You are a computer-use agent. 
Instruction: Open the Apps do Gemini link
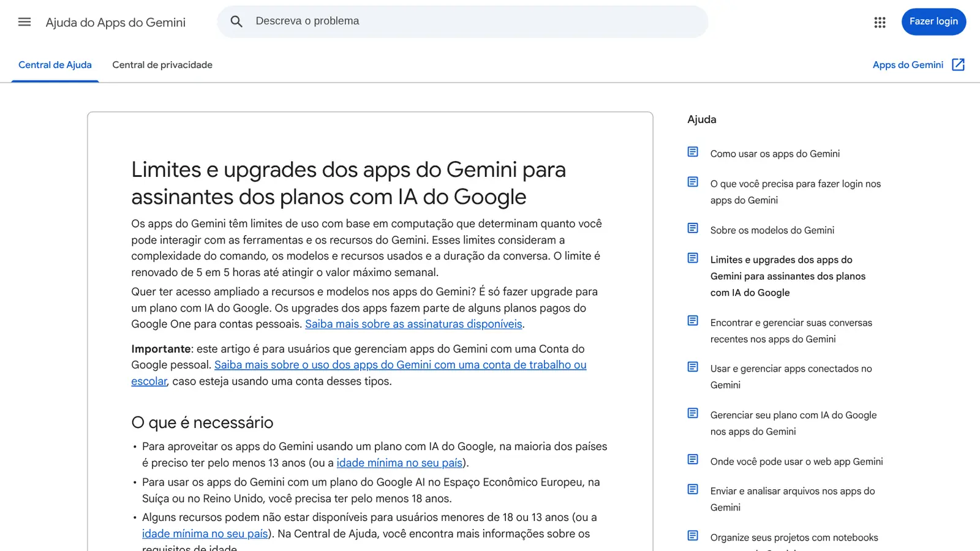pos(908,65)
